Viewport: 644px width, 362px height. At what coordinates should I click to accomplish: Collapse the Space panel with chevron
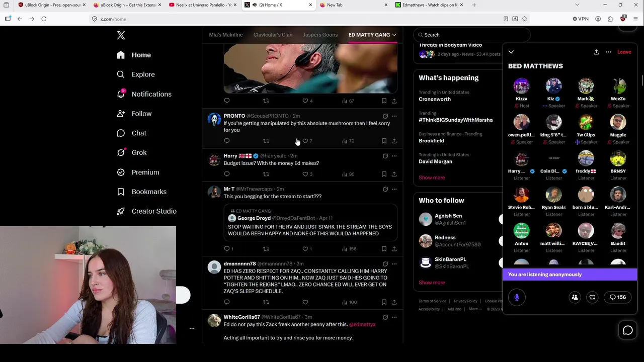coord(511,52)
